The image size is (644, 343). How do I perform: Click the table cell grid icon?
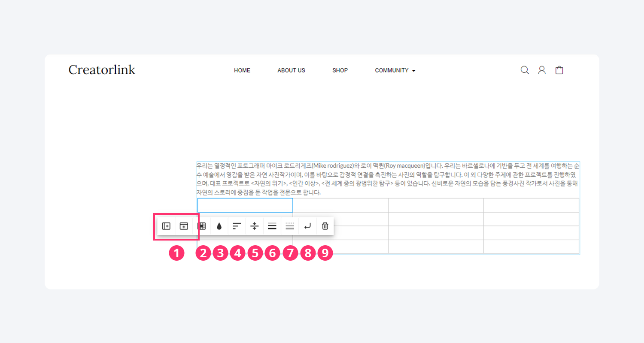[x=201, y=226]
